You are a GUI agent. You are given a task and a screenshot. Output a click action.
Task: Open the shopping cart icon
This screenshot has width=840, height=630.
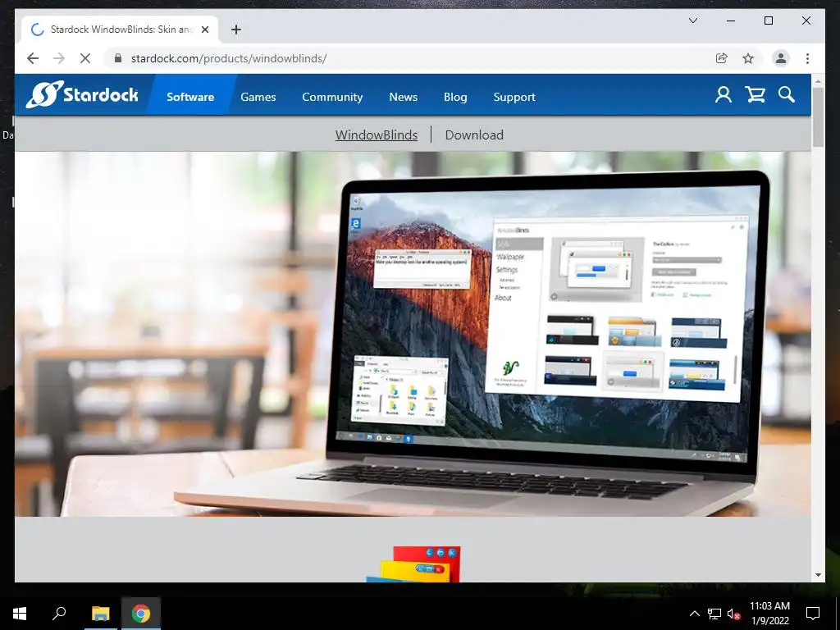click(x=755, y=95)
